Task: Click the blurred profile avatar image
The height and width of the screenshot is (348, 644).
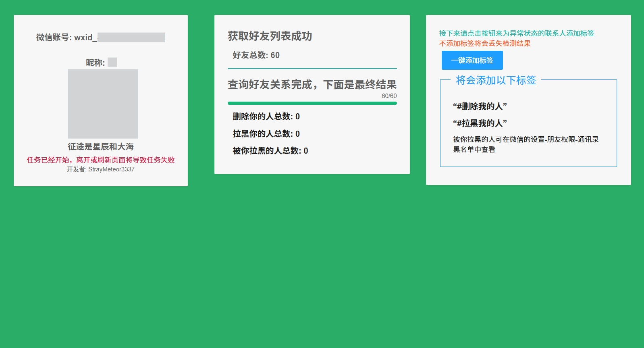Action: tap(103, 104)
